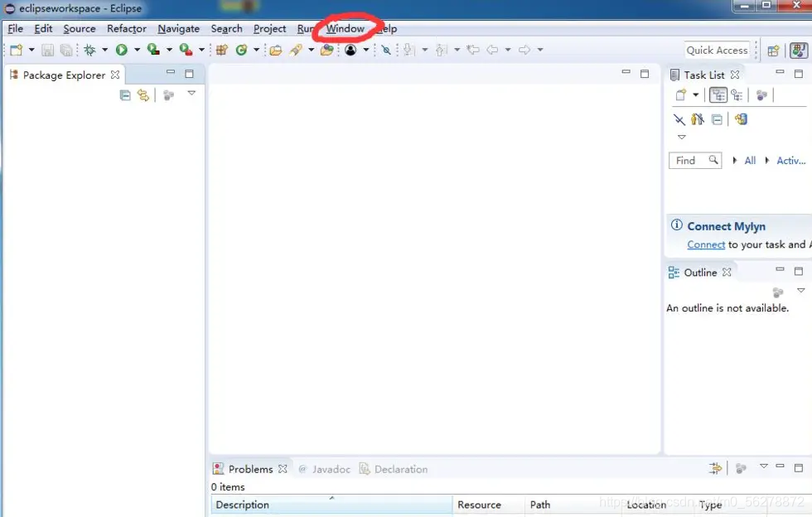This screenshot has height=517, width=812.
Task: Open the Window menu
Action: click(346, 28)
